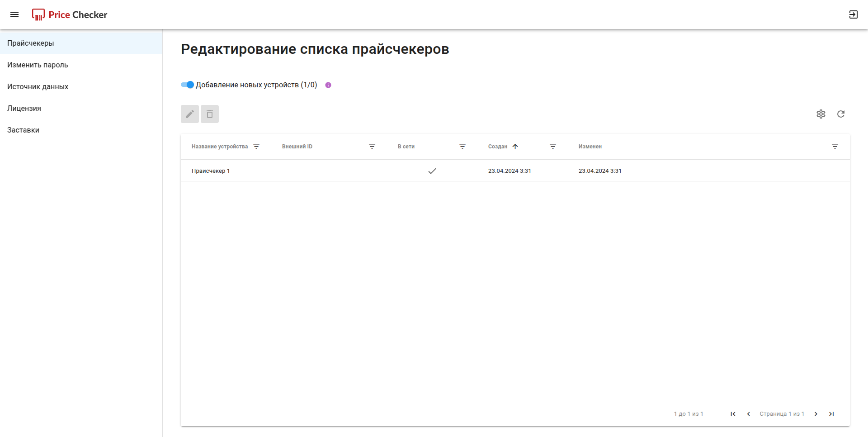Click the purple info icon beside toggle
This screenshot has width=868, height=437.
pyautogui.click(x=328, y=85)
